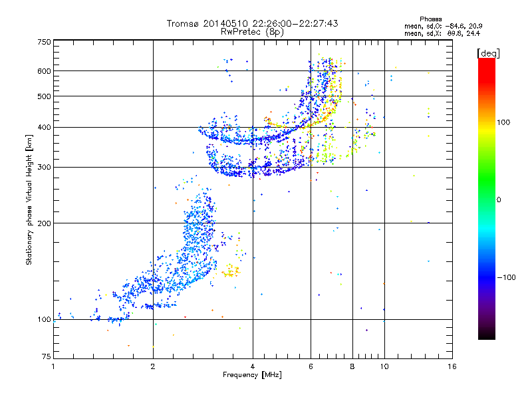This screenshot has width=532, height=399.
Task: Click y-axis tick label '500'
Action: click(x=44, y=96)
